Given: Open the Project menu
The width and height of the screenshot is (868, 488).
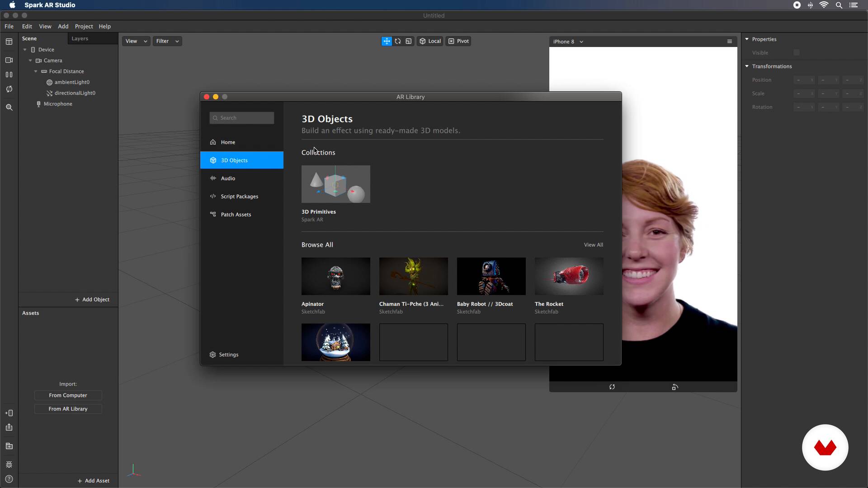Looking at the screenshot, I should (x=84, y=26).
